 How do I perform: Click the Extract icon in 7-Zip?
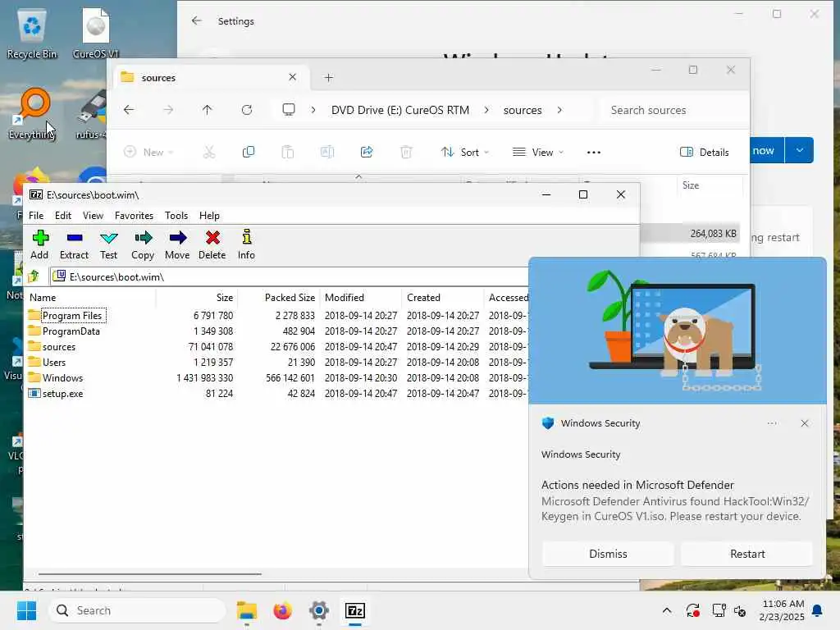click(75, 244)
